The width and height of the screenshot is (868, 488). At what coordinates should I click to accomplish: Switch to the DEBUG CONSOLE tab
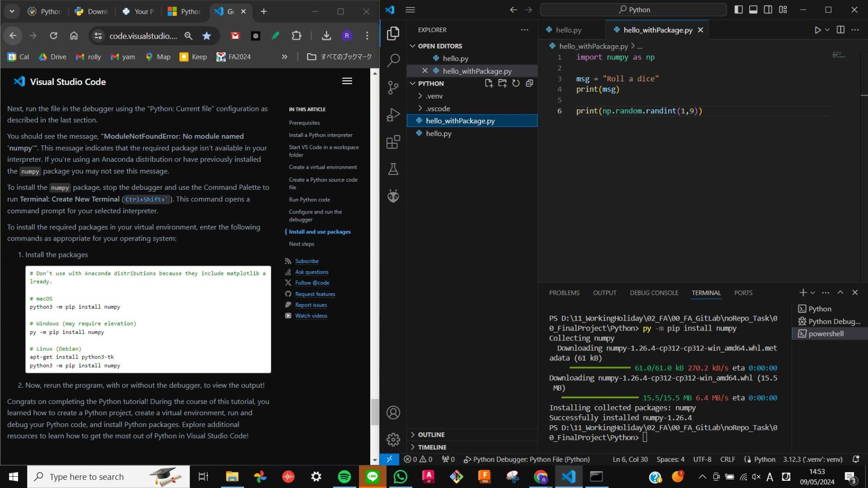pos(654,293)
